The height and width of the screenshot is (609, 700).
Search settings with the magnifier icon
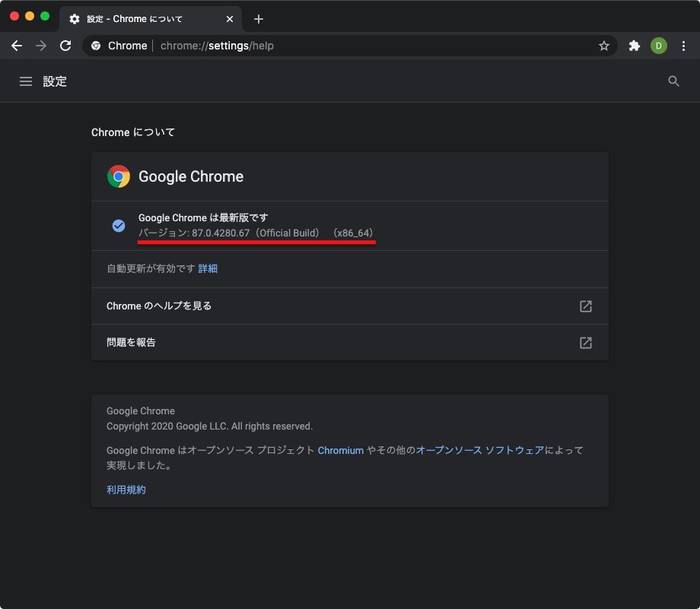tap(673, 81)
